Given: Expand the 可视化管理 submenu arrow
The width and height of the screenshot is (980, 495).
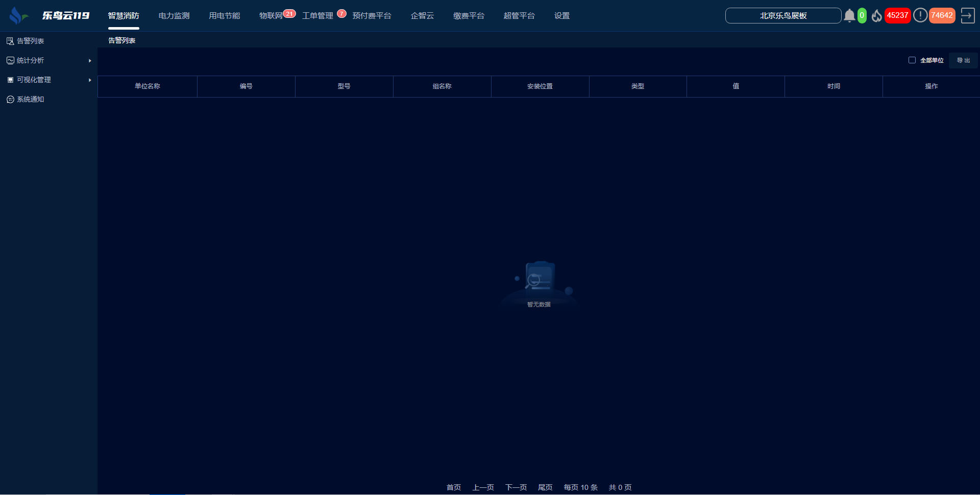Looking at the screenshot, I should pyautogui.click(x=90, y=80).
